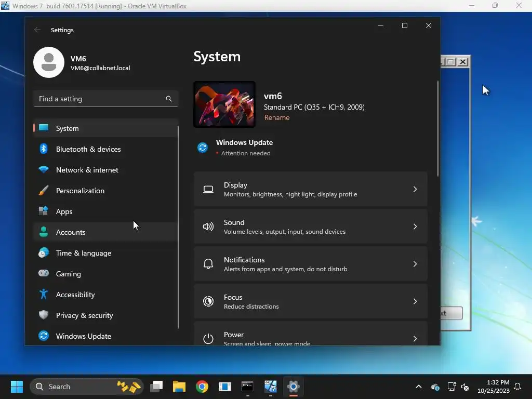Click the Notifications bell icon in the list

[x=208, y=264]
